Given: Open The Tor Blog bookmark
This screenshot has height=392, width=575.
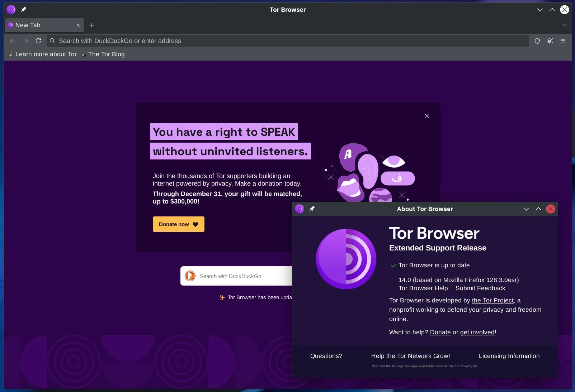Looking at the screenshot, I should pyautogui.click(x=104, y=54).
